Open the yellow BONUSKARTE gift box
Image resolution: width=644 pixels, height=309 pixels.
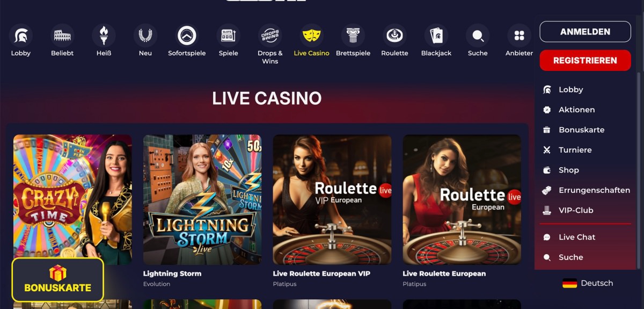(x=58, y=279)
